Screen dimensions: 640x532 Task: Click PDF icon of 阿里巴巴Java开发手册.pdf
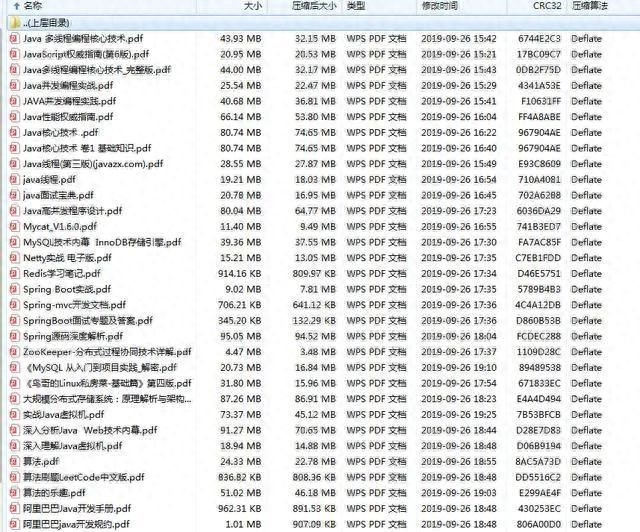14,508
